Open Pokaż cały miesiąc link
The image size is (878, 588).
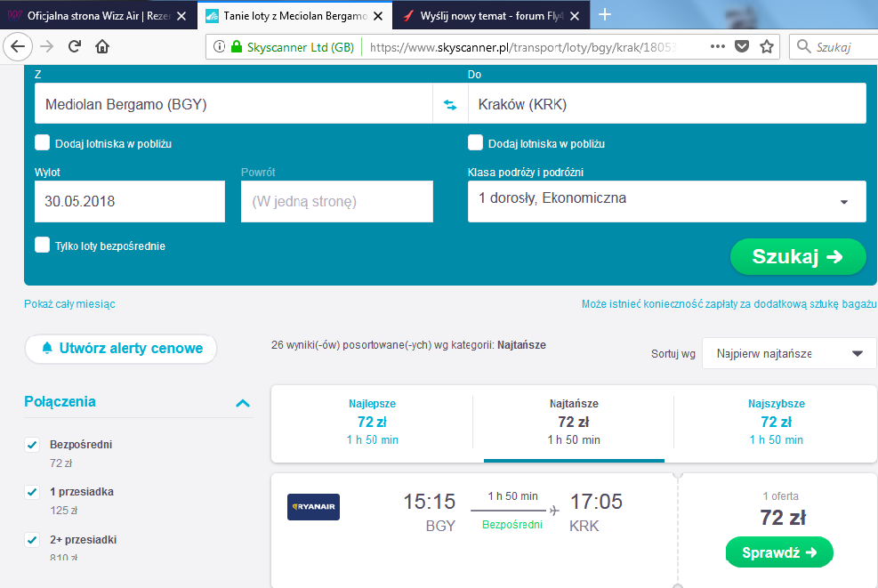pyautogui.click(x=69, y=304)
